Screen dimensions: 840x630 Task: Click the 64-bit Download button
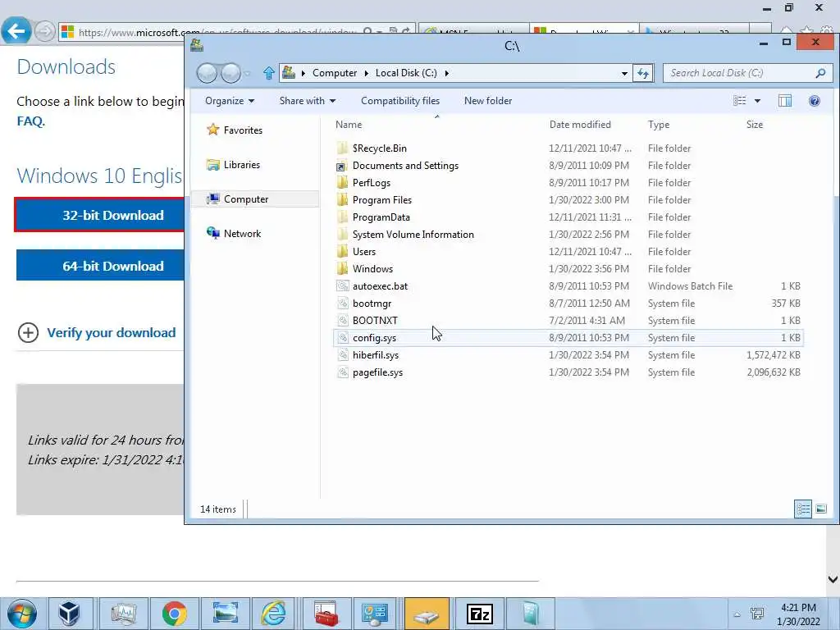(100, 265)
